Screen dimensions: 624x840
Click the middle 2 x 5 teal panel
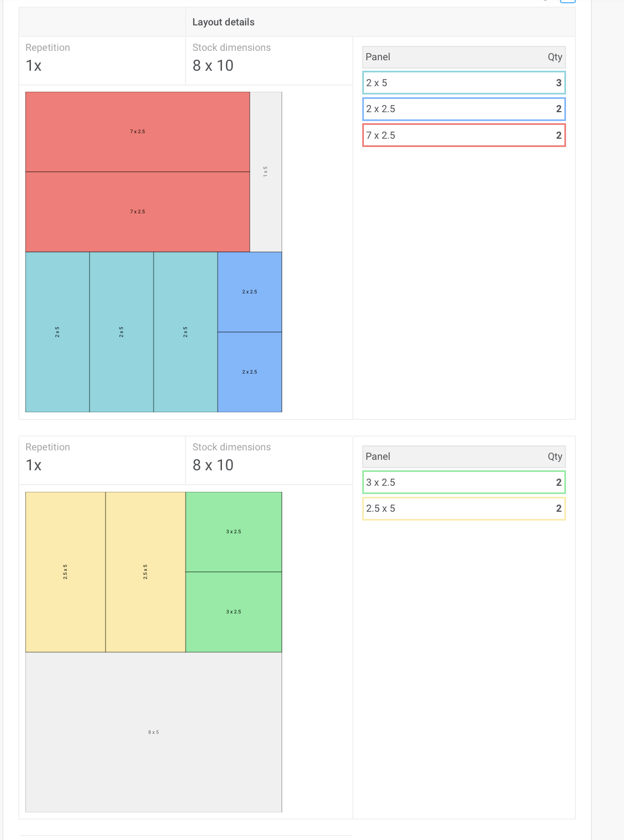pos(121,332)
